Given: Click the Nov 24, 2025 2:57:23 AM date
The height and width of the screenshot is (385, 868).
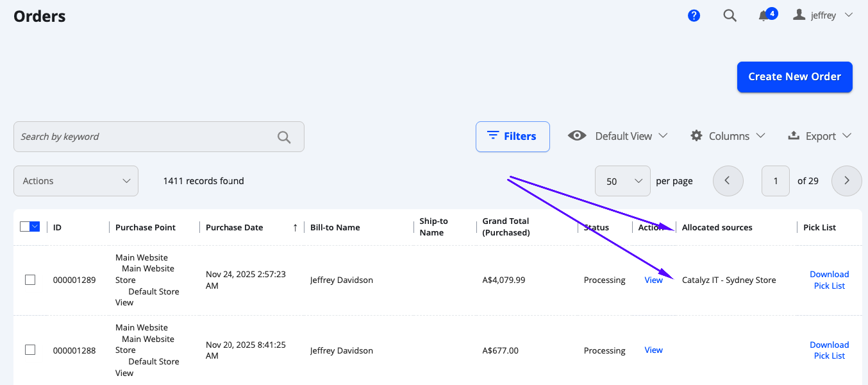Looking at the screenshot, I should point(246,280).
